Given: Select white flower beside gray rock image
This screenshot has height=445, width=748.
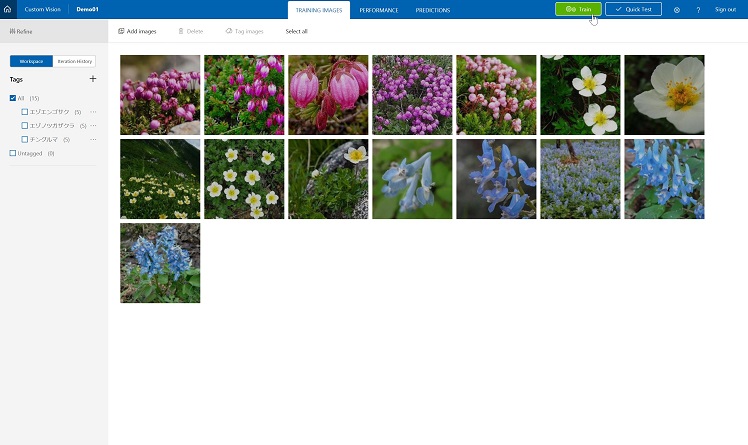Looking at the screenshot, I should [x=328, y=179].
